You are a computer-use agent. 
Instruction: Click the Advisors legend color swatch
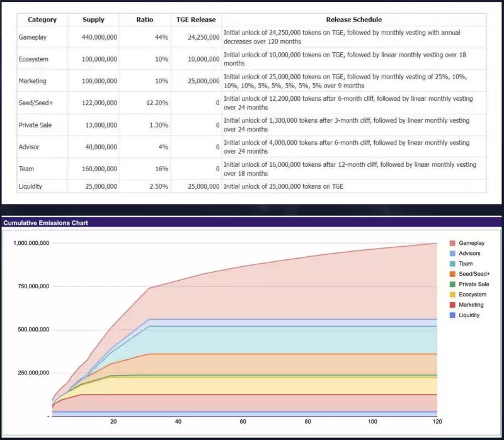click(x=452, y=254)
